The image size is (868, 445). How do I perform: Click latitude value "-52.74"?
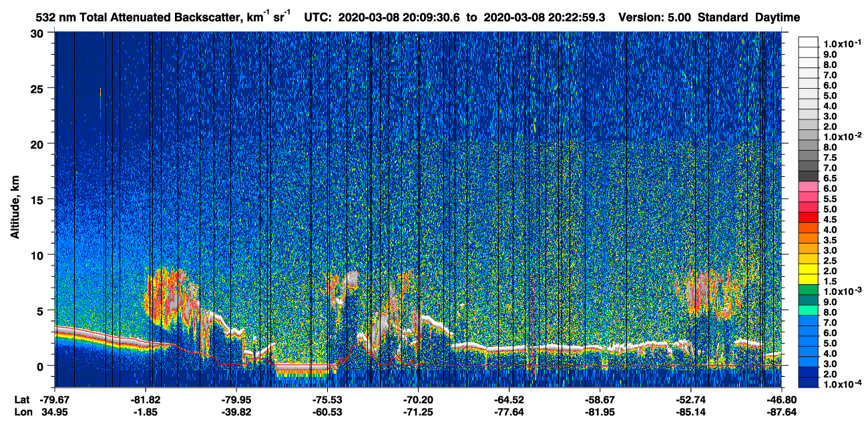coord(691,399)
